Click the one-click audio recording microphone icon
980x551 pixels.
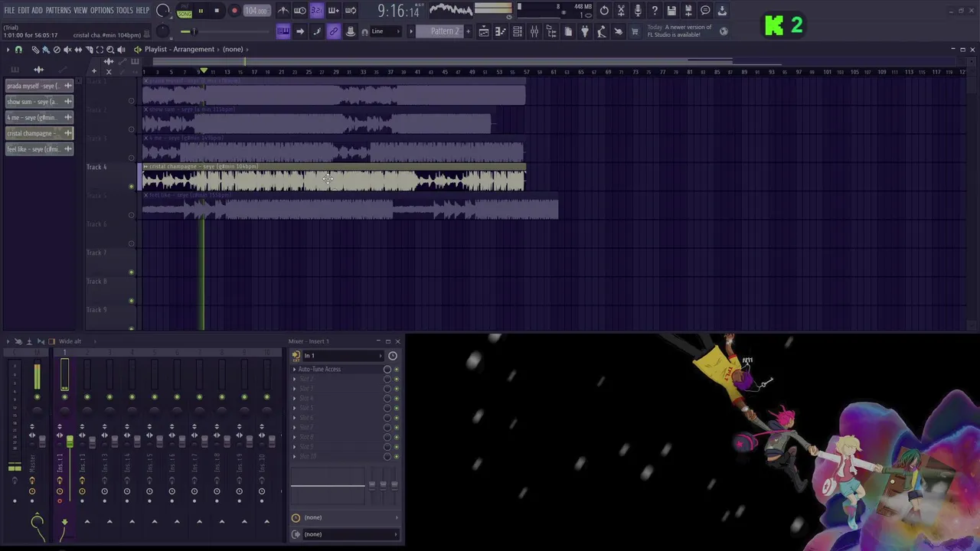tap(638, 11)
